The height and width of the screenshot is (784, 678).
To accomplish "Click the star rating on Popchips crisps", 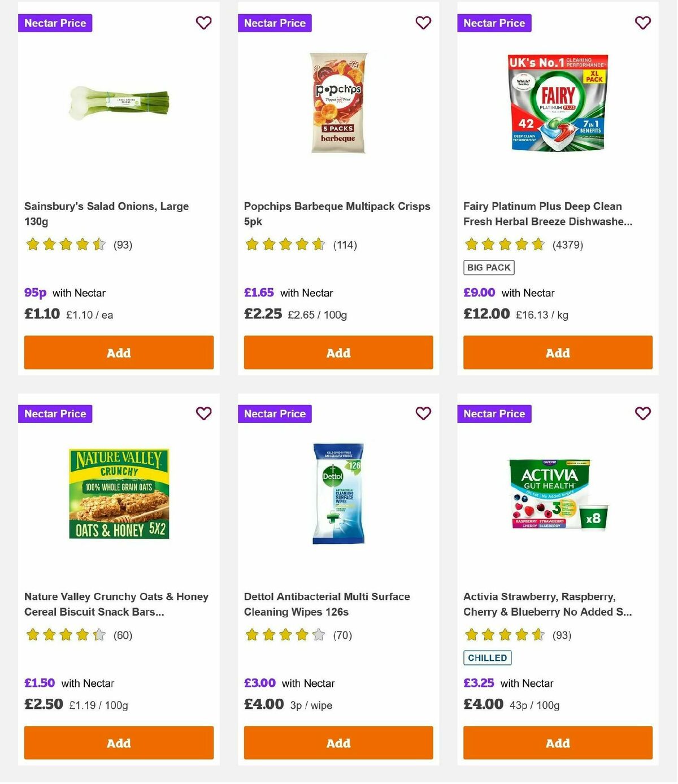I will point(285,245).
